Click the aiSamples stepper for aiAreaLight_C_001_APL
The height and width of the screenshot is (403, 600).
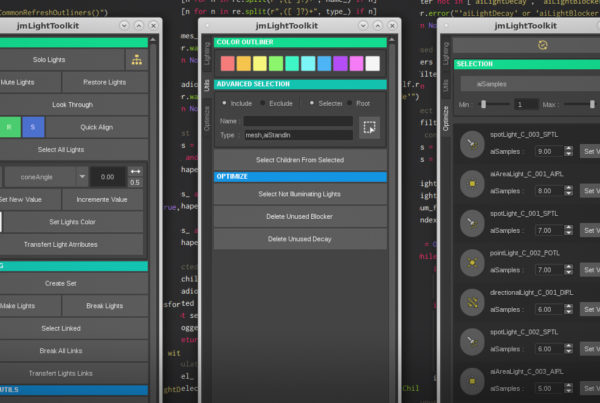point(568,191)
